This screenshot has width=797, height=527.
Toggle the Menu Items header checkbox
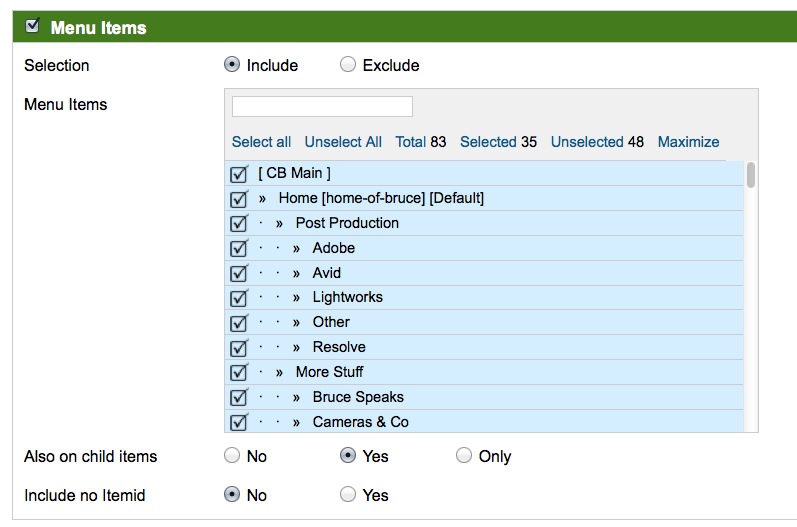33,25
